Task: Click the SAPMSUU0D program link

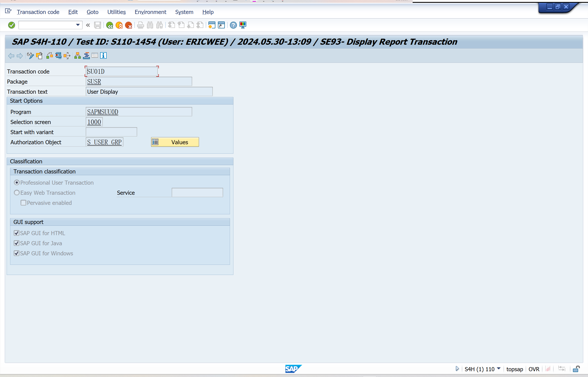Action: click(x=103, y=112)
